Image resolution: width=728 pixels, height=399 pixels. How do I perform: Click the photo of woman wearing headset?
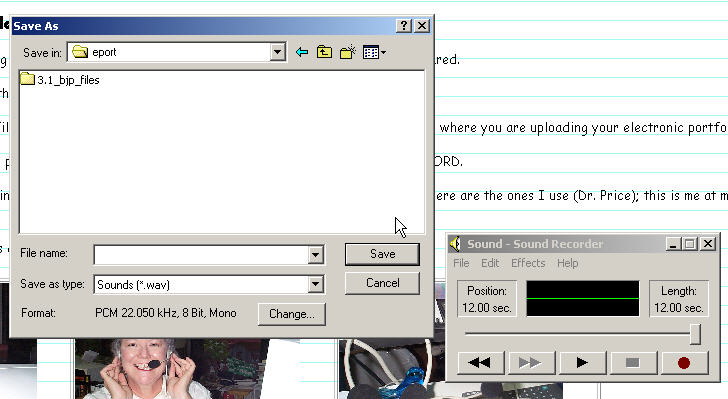click(172, 368)
